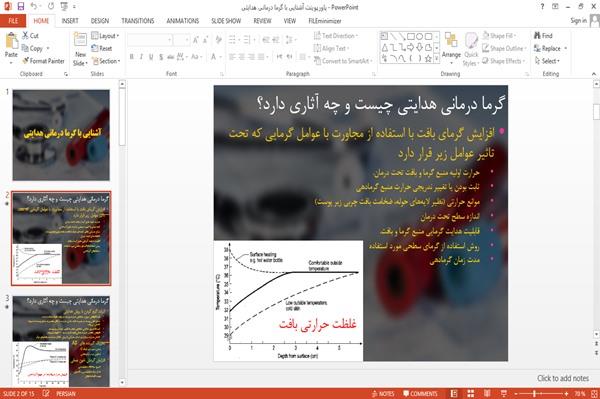Screen dimensions: 600x399
Task: Toggle Bold formatting
Action: coord(132,57)
